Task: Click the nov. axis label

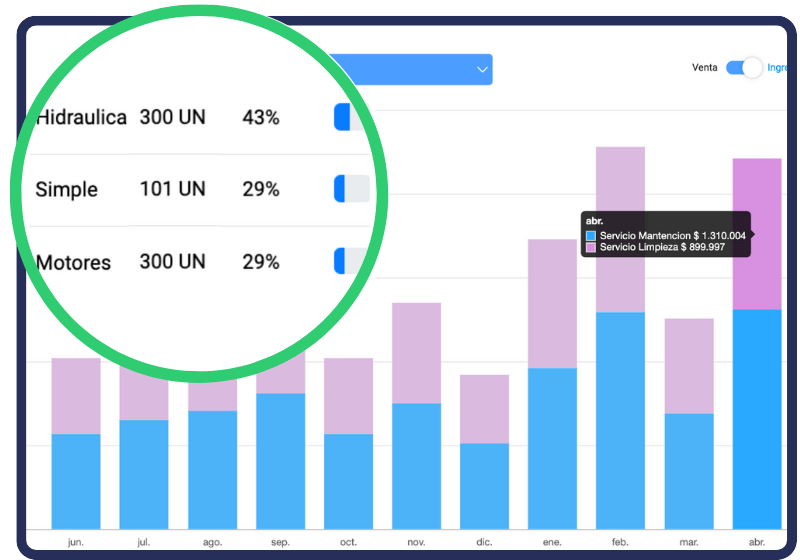Action: click(416, 542)
